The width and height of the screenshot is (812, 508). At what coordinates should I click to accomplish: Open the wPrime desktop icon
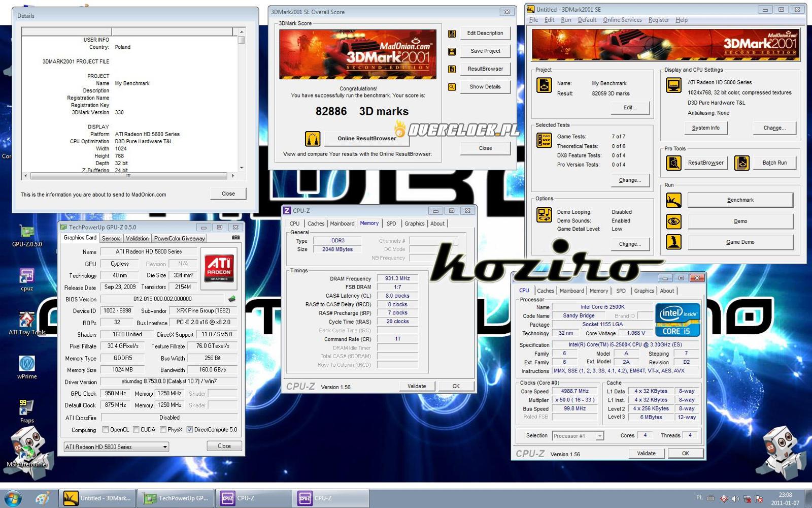pos(27,368)
